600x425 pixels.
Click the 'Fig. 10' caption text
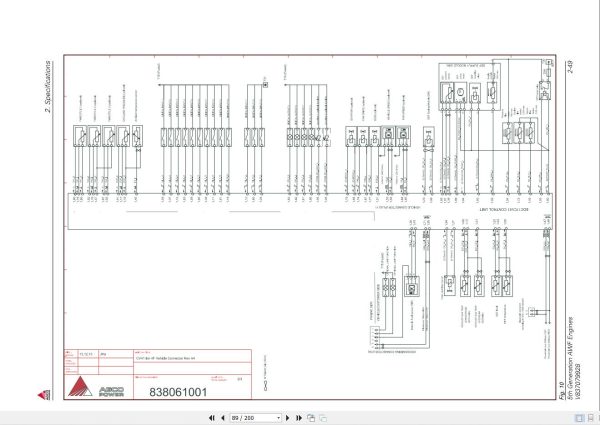(x=562, y=391)
